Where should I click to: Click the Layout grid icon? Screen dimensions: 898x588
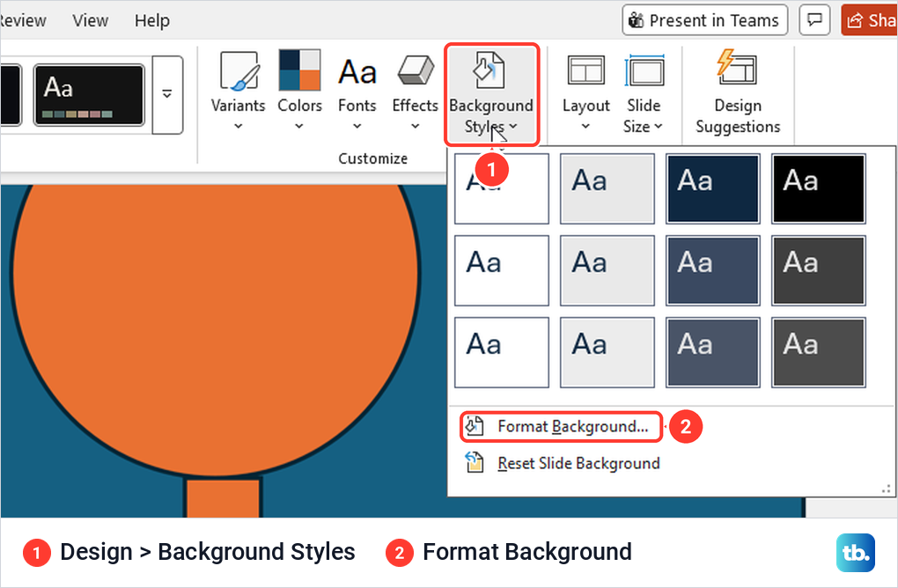click(585, 70)
